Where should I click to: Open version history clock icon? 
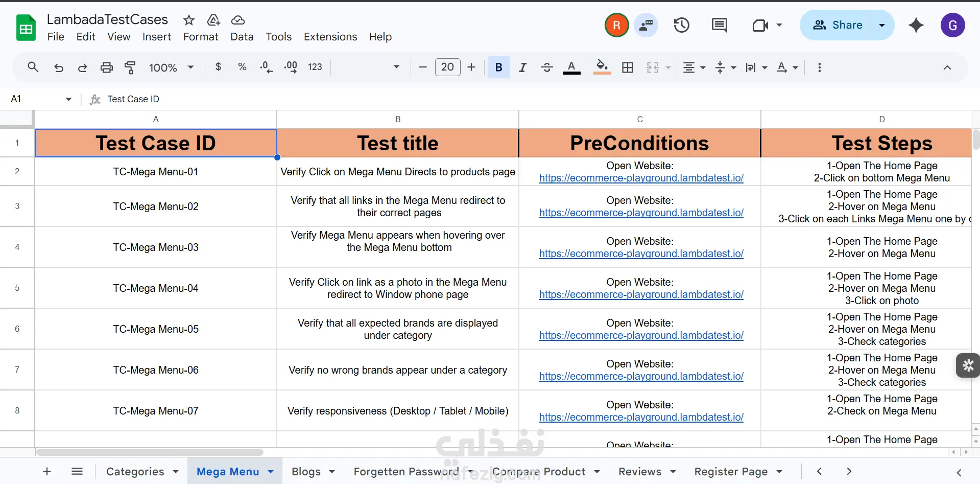tap(681, 25)
